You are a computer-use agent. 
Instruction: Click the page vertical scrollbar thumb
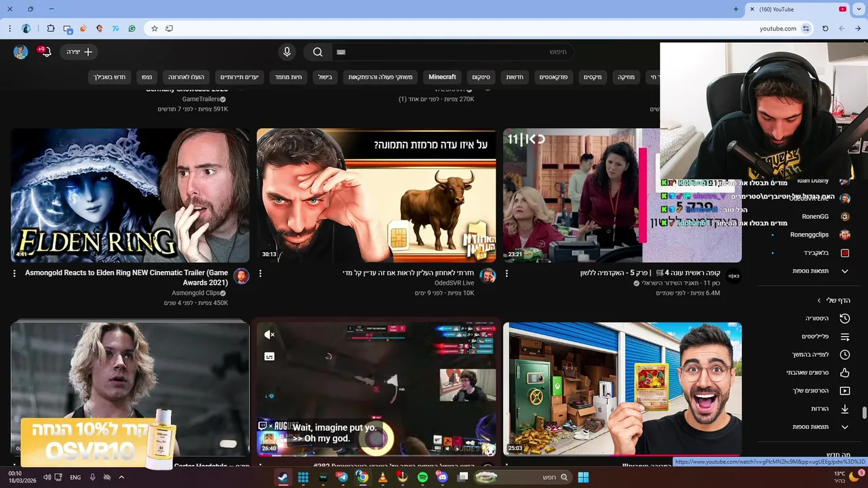(865, 413)
